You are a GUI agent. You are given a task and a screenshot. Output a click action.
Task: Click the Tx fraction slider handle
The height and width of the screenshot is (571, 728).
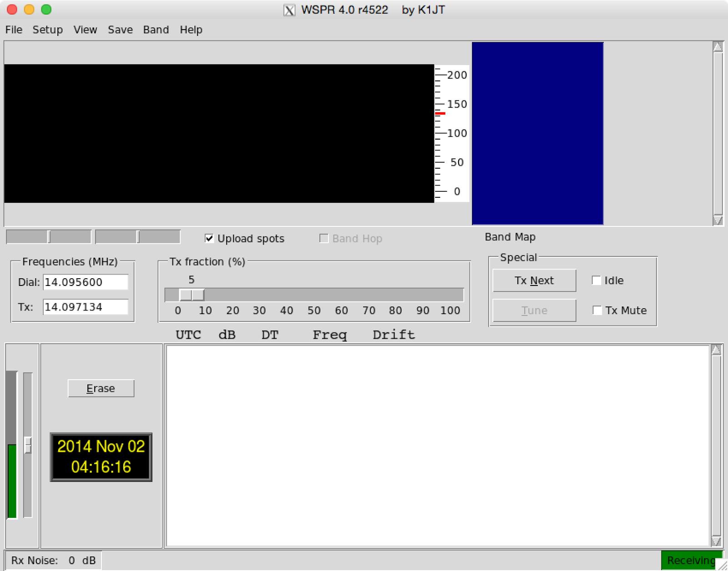click(x=192, y=295)
